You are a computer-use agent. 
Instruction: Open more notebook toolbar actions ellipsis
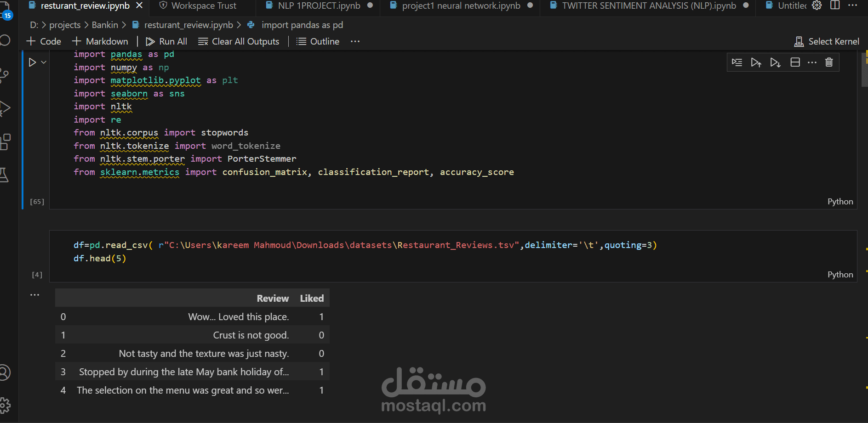pyautogui.click(x=355, y=41)
